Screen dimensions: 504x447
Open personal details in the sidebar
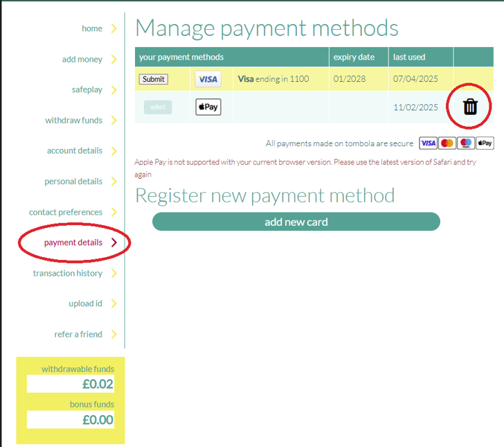coord(73,182)
